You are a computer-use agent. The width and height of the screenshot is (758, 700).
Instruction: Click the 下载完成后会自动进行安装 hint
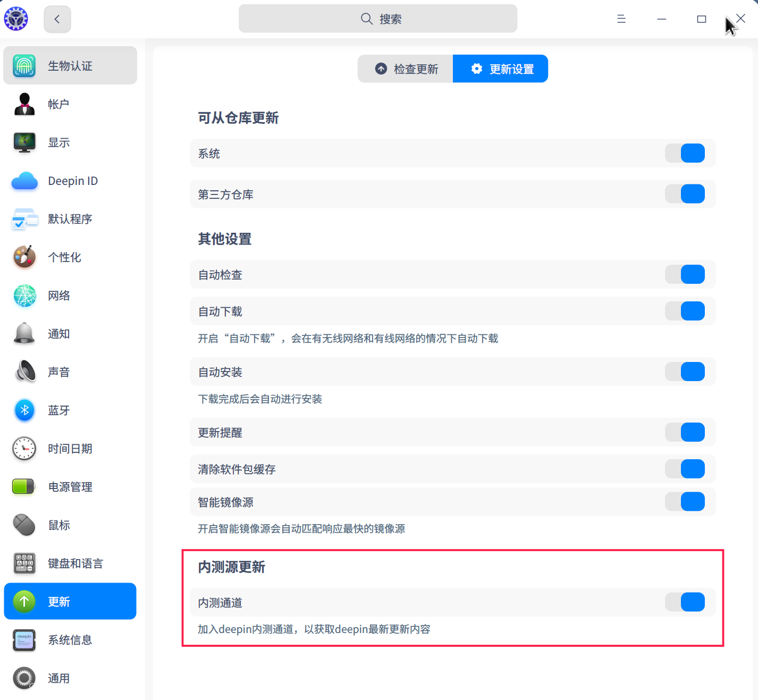(x=260, y=399)
